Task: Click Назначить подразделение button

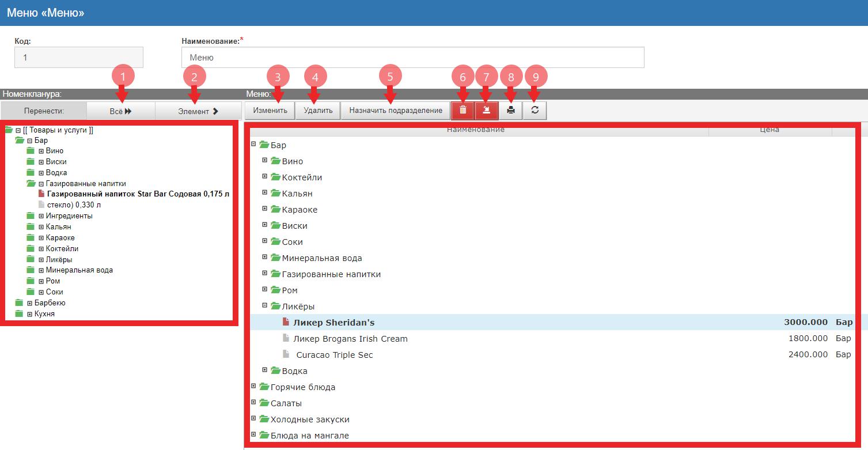Action: (x=395, y=111)
